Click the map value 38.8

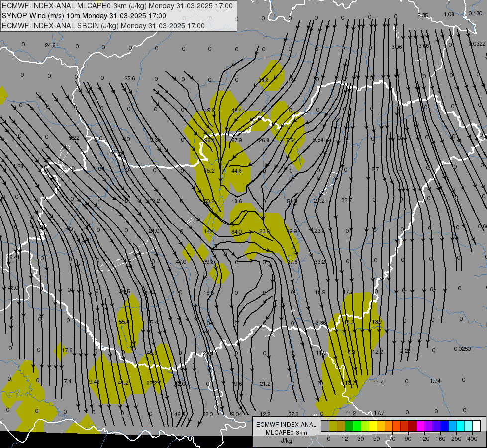point(263,80)
